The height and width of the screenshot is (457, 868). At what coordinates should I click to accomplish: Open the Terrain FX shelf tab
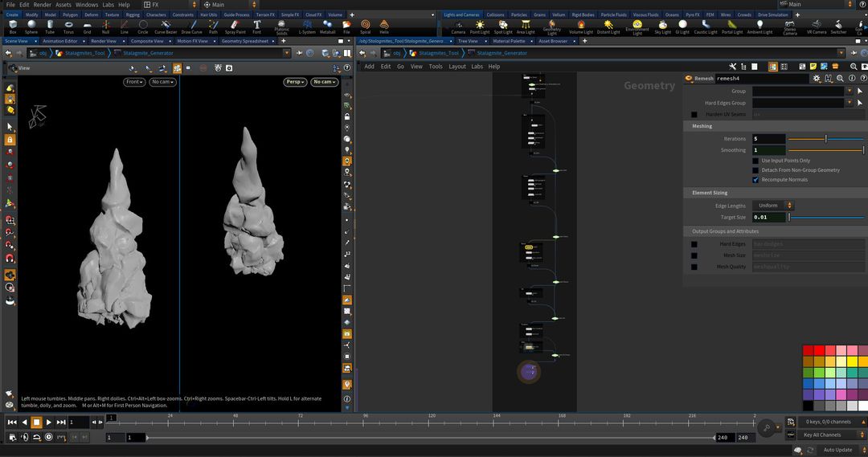(x=265, y=15)
